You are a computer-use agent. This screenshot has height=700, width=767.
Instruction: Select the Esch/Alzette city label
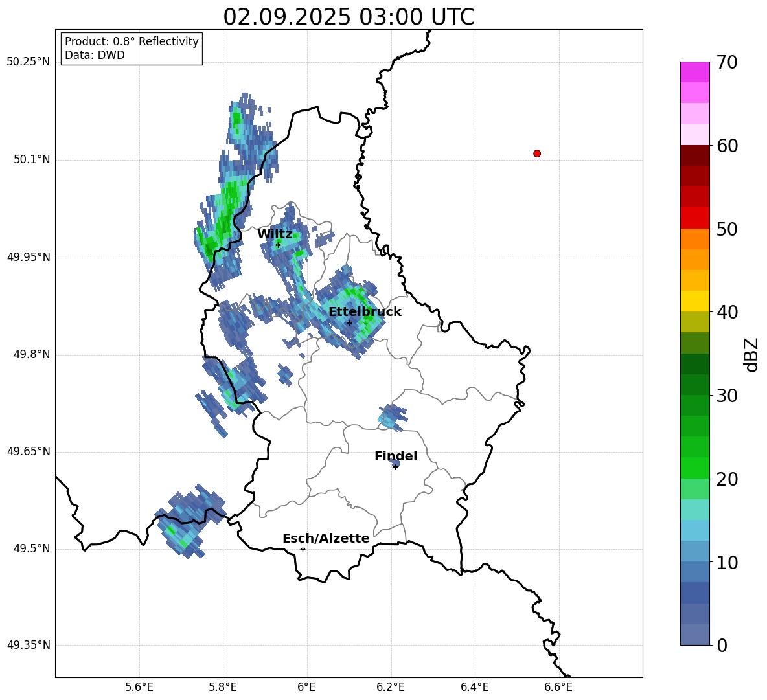click(326, 538)
